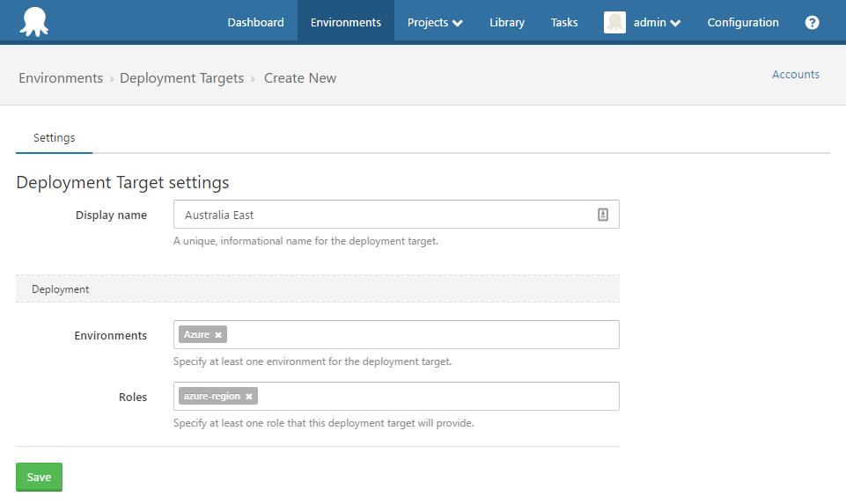Image resolution: width=846 pixels, height=504 pixels.
Task: Focus the Environments tag input field
Action: click(x=423, y=335)
